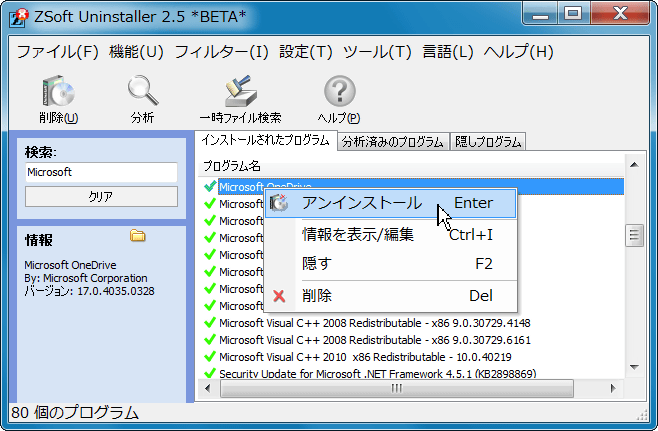This screenshot has height=431, width=658.
Task: Click the 検索 field containing Microsoft
Action: [101, 172]
